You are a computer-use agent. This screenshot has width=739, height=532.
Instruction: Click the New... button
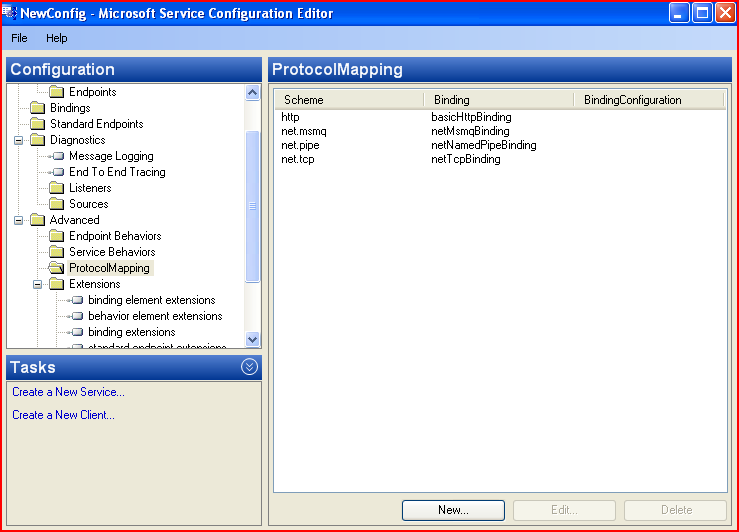(x=453, y=510)
